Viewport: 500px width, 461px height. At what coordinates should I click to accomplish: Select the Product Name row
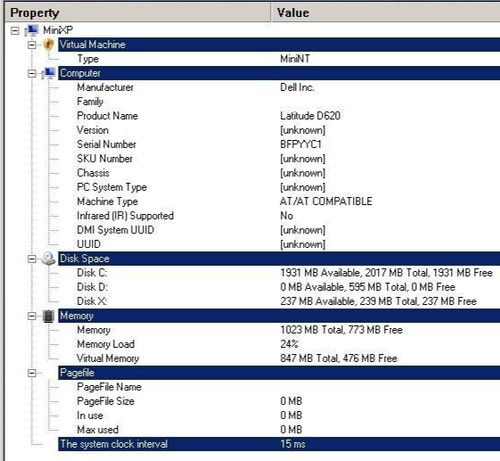(279, 116)
